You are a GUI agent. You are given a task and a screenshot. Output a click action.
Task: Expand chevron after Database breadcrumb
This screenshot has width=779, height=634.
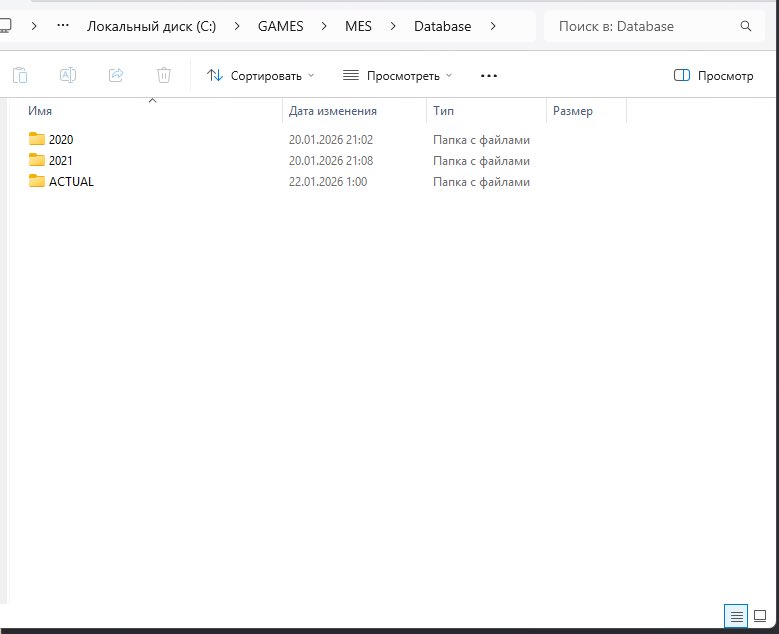493,26
